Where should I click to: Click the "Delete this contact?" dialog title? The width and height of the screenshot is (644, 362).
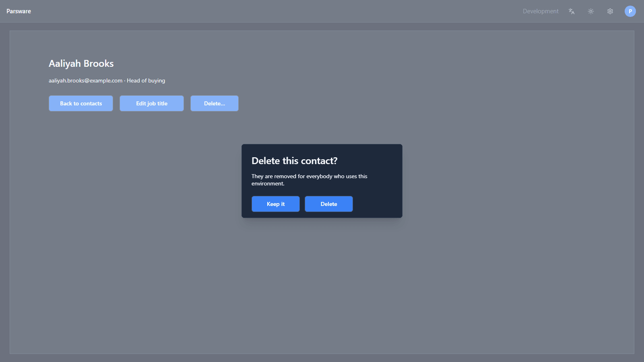(295, 161)
